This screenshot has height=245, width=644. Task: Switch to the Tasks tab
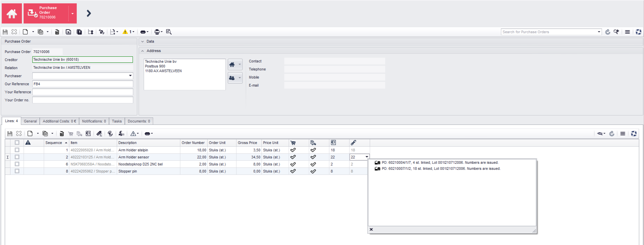117,121
